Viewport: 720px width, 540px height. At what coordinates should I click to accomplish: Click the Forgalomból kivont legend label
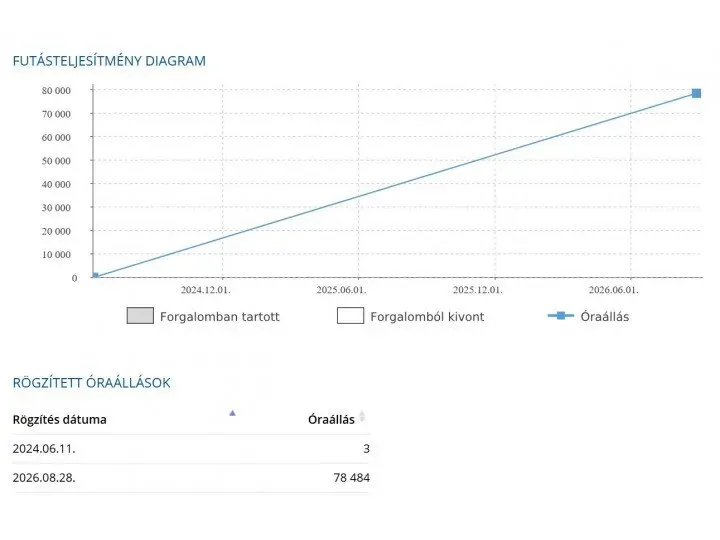[427, 317]
